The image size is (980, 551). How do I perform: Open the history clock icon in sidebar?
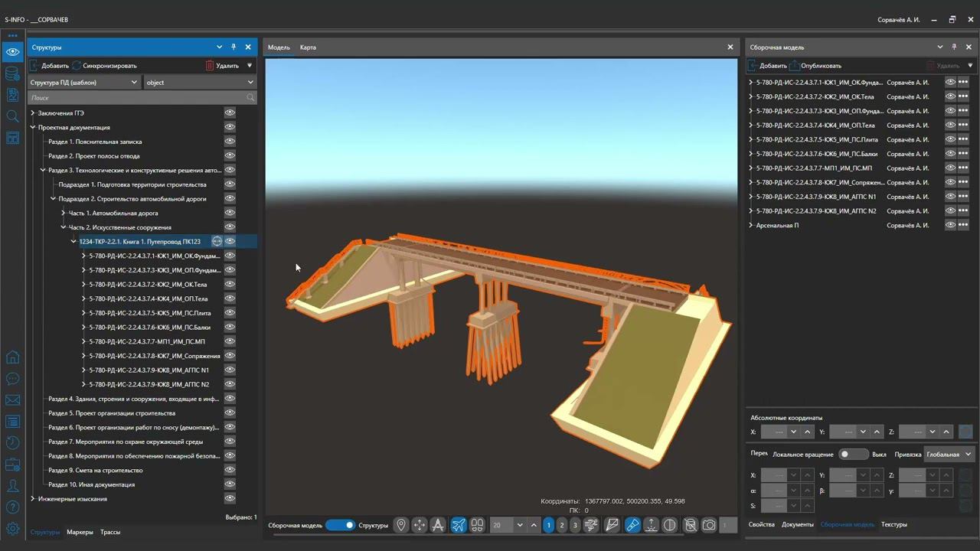[x=12, y=443]
